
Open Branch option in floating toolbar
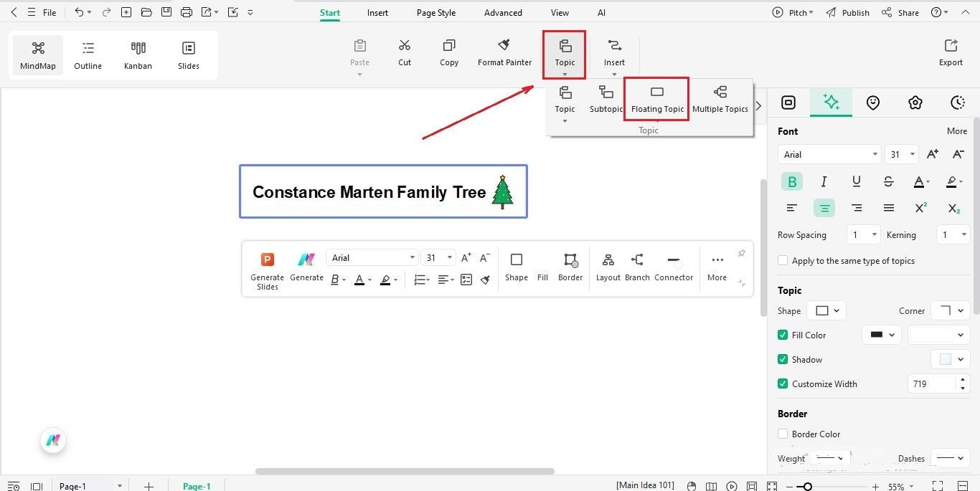(637, 267)
